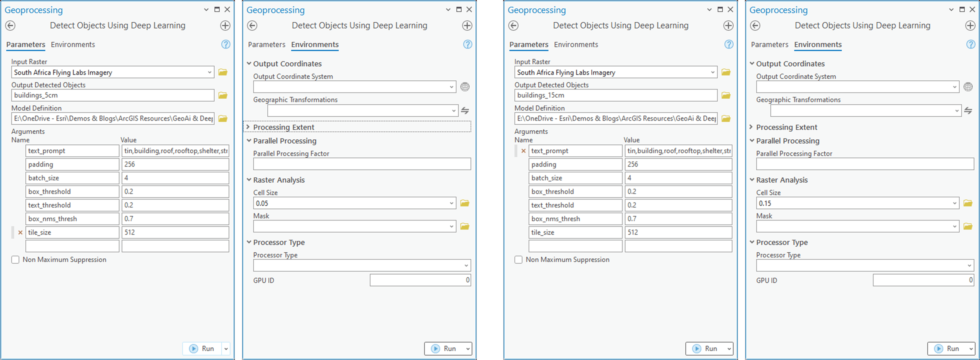Remove the text_prompt argument row
The width and height of the screenshot is (980, 360).
pos(523,151)
